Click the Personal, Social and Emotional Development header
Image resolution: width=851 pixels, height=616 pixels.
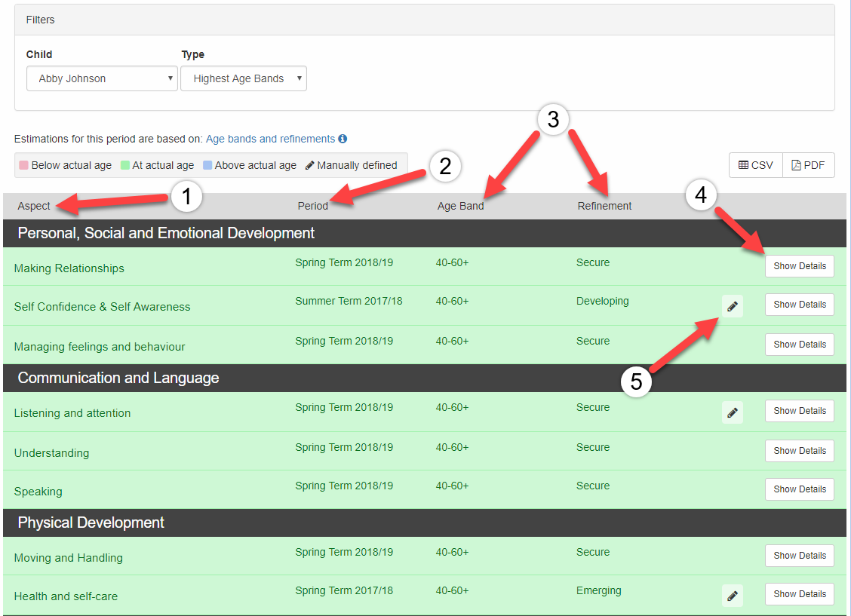click(166, 233)
